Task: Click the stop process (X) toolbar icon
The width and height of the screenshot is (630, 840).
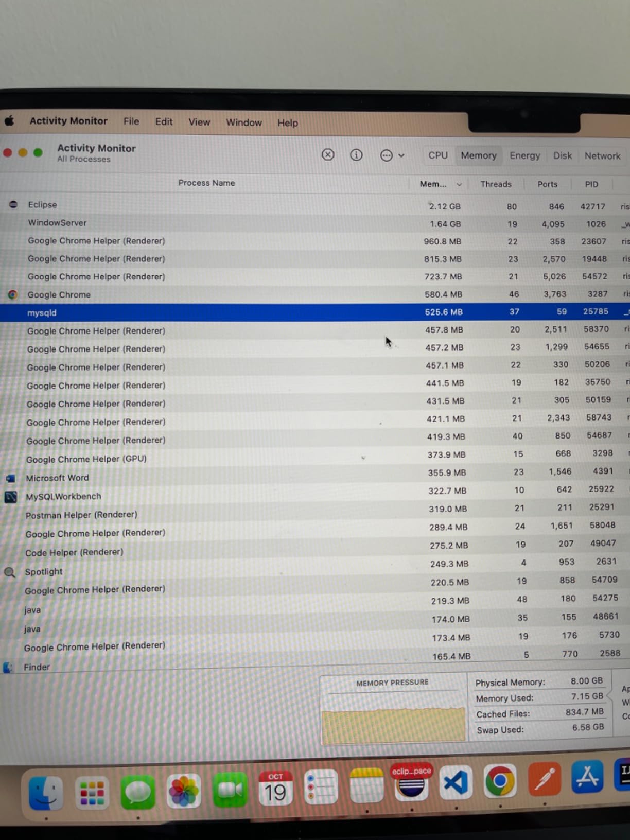Action: point(328,154)
